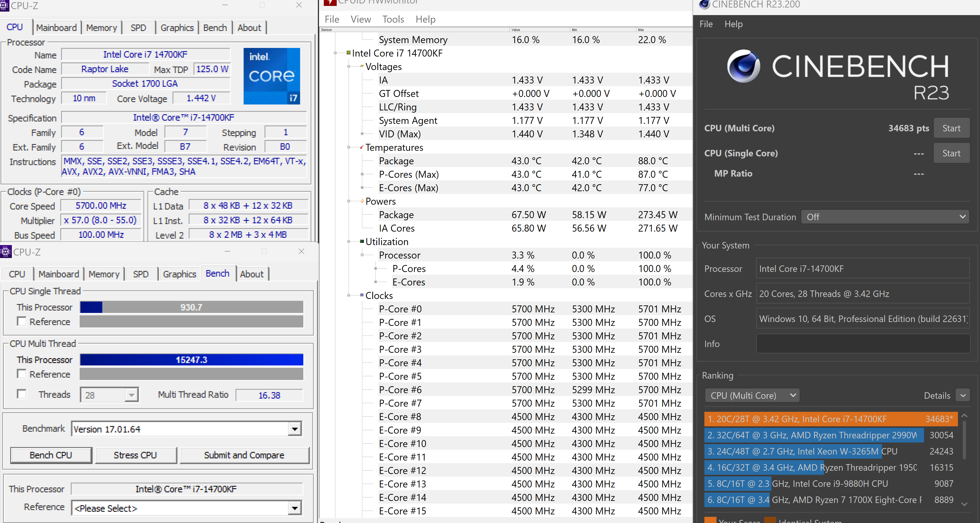Viewport: 980px width, 523px height.
Task: Click the Intel Core i7 14700KF chip icon in HWMonitor
Action: [x=349, y=53]
